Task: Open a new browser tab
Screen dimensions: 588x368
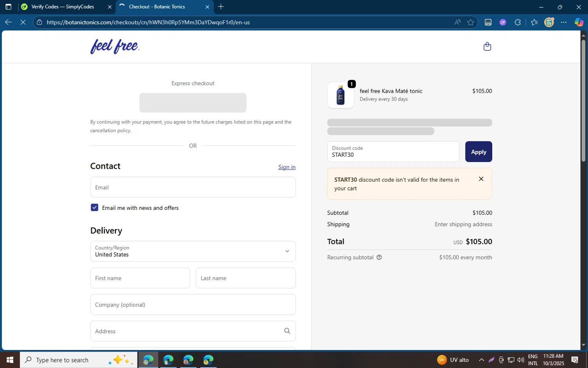Action: (221, 7)
